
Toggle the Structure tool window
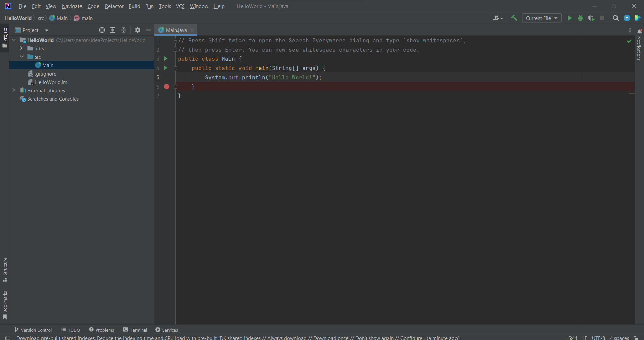coord(5,269)
